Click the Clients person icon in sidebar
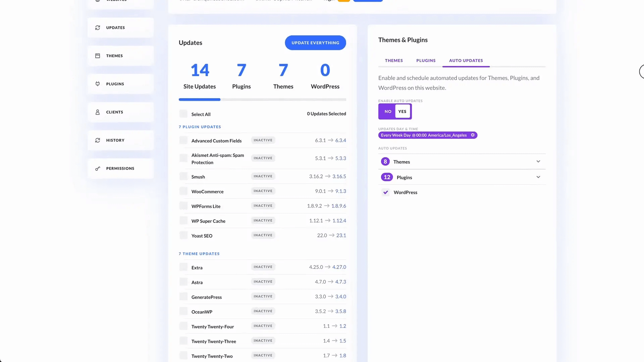This screenshot has width=644, height=362. pos(98,112)
